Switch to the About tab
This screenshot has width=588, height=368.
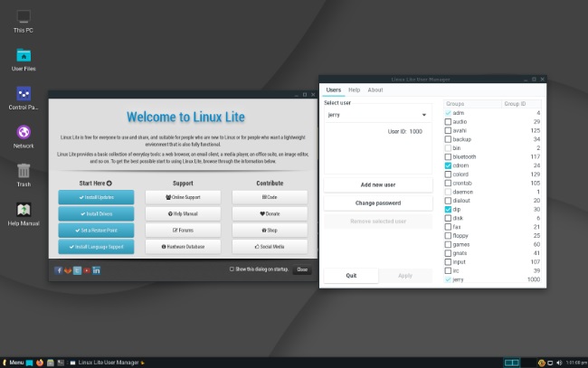375,90
